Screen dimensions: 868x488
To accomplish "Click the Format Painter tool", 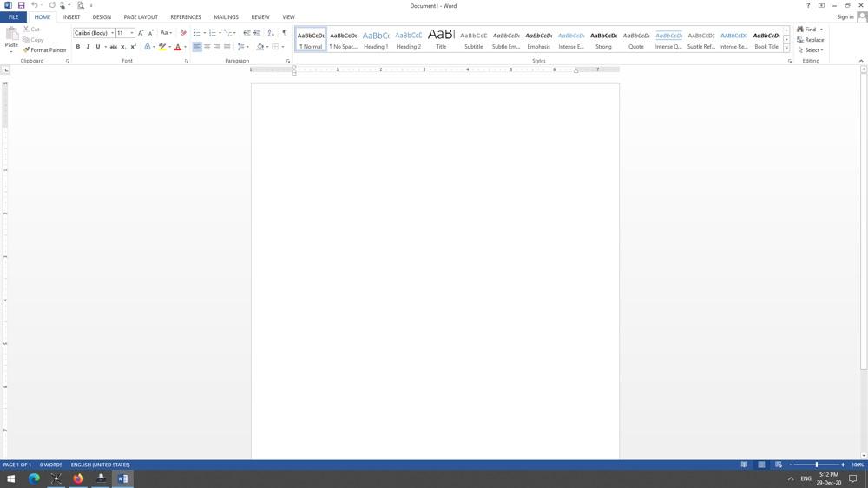I will (x=45, y=50).
